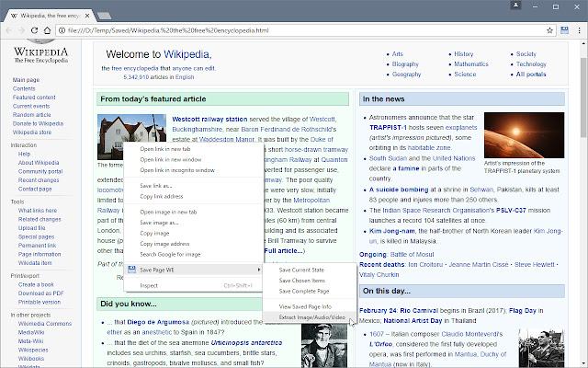Choose Save Complete Page

(304, 292)
